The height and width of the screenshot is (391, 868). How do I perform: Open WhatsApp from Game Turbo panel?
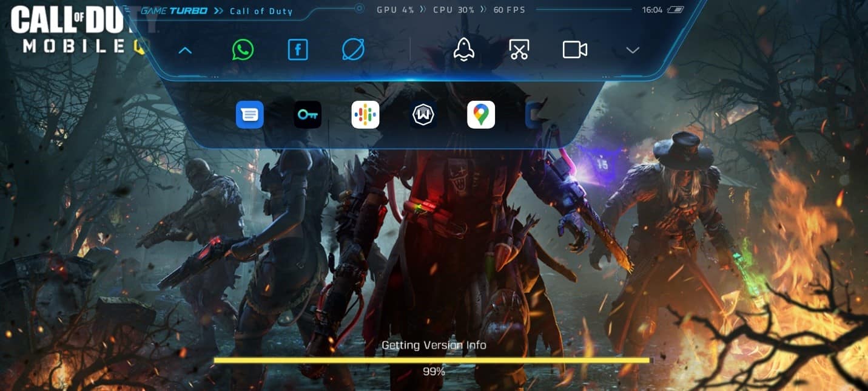(243, 50)
